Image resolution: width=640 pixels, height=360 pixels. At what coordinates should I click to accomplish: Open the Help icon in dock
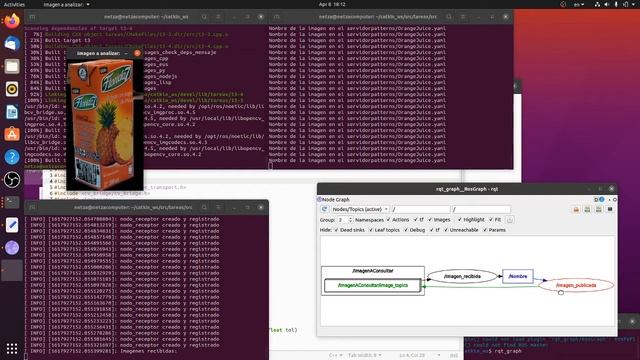[12, 157]
